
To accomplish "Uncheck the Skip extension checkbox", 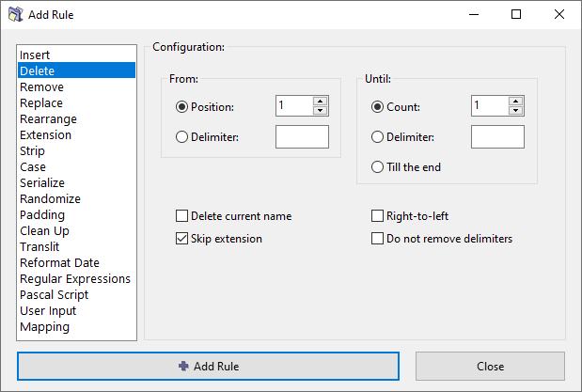I will (183, 239).
